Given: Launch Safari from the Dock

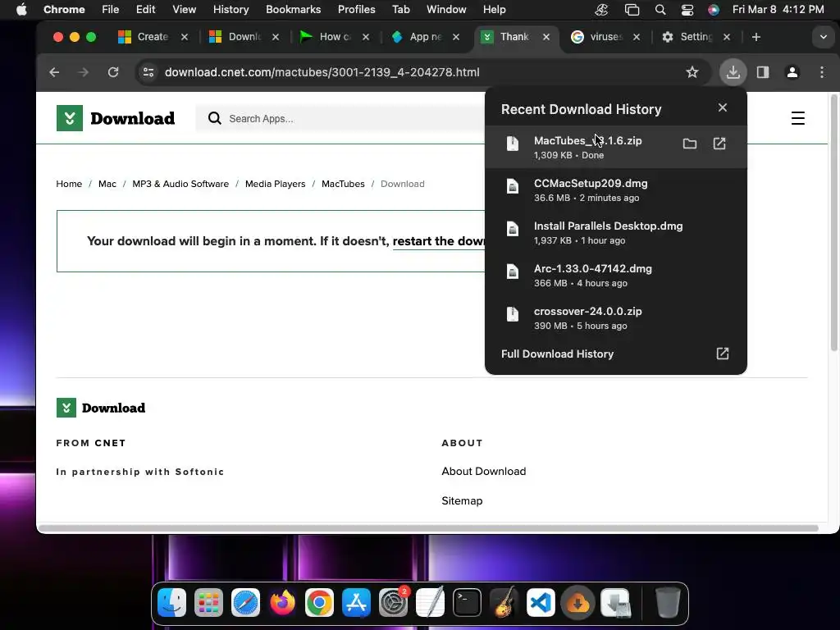Looking at the screenshot, I should [245, 603].
